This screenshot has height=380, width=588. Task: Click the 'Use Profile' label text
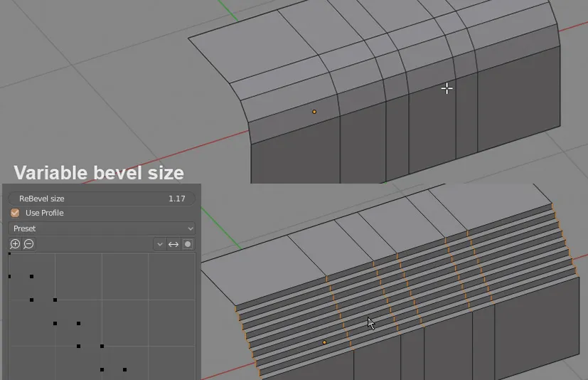click(45, 213)
